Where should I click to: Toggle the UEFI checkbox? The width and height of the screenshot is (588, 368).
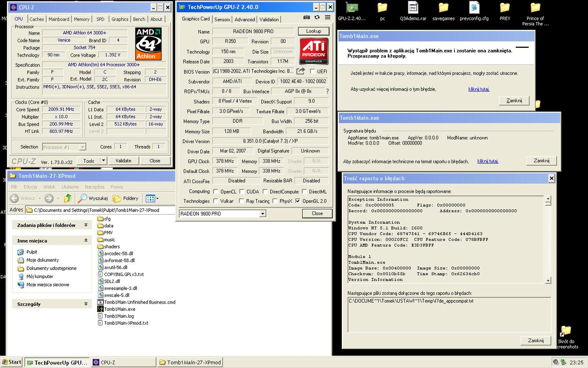pos(312,71)
